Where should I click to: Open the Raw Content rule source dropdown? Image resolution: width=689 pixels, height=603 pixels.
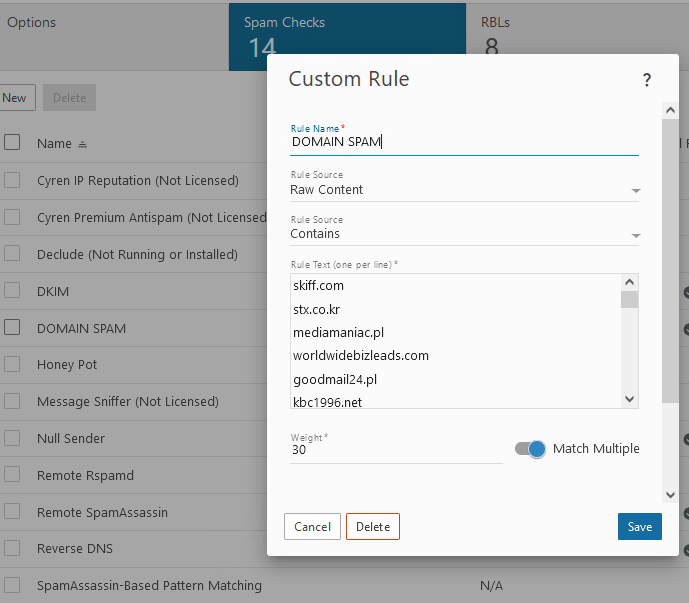coord(464,190)
